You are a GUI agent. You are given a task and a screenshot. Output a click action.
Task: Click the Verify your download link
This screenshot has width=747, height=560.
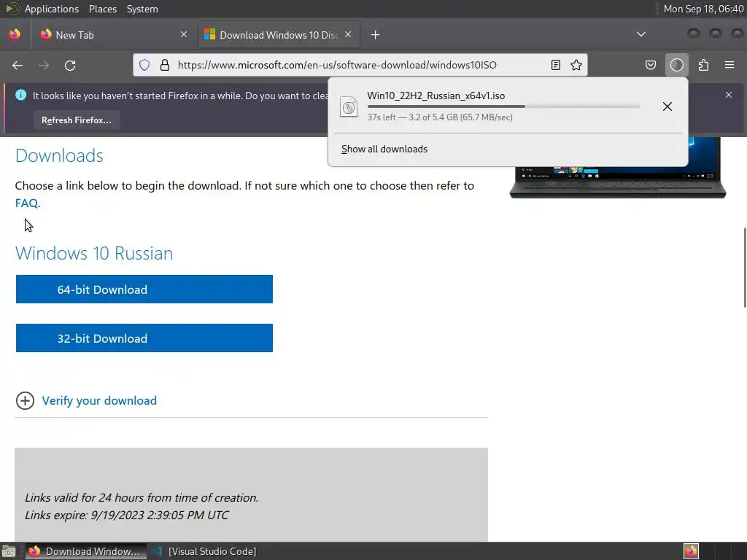pos(99,401)
